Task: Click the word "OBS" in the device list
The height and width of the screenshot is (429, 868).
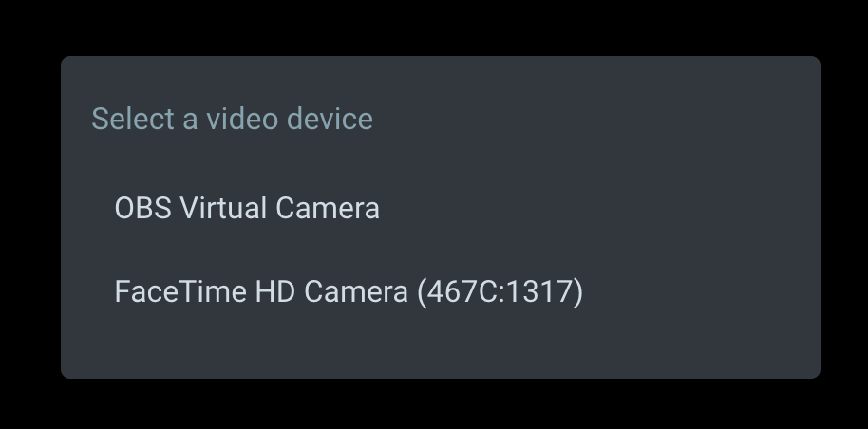Action: click(x=142, y=208)
